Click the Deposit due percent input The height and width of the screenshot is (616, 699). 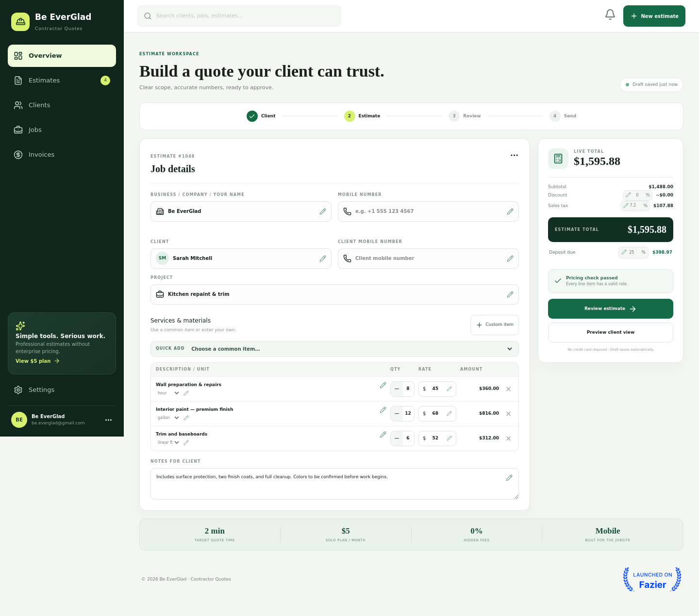(633, 252)
